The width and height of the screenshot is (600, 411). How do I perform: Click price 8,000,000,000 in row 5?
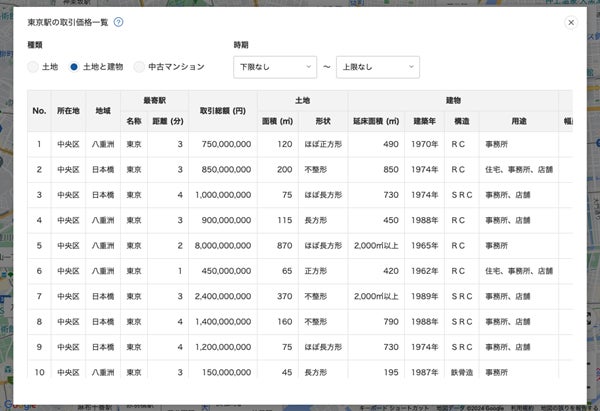point(223,246)
